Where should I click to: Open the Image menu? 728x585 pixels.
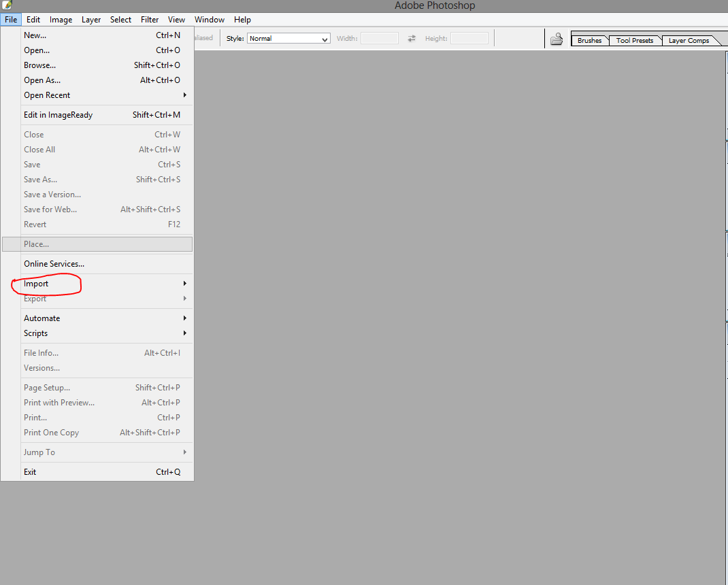[61, 20]
